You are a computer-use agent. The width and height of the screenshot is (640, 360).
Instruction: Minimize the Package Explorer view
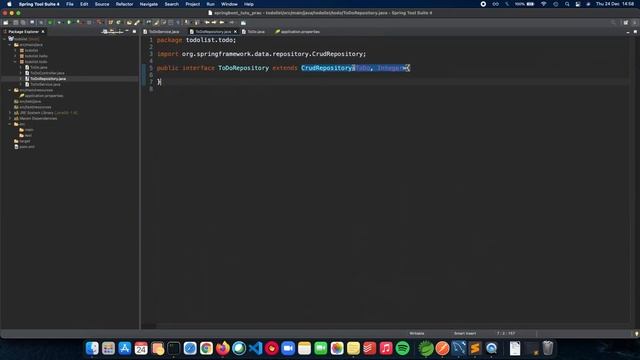(x=127, y=31)
